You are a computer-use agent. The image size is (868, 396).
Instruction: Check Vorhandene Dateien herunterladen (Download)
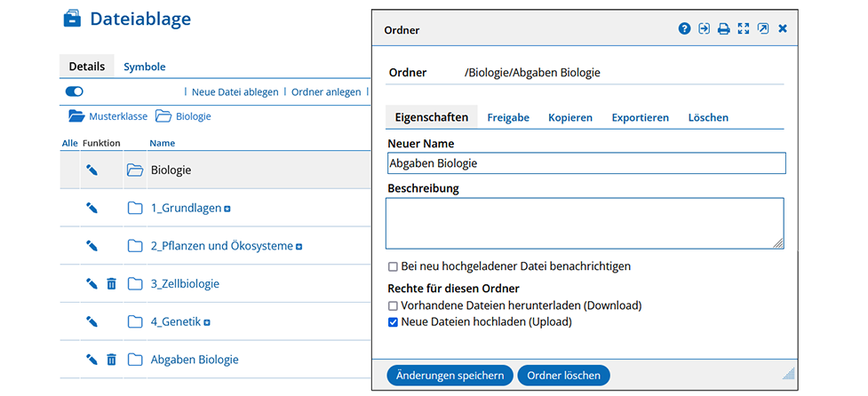point(393,305)
